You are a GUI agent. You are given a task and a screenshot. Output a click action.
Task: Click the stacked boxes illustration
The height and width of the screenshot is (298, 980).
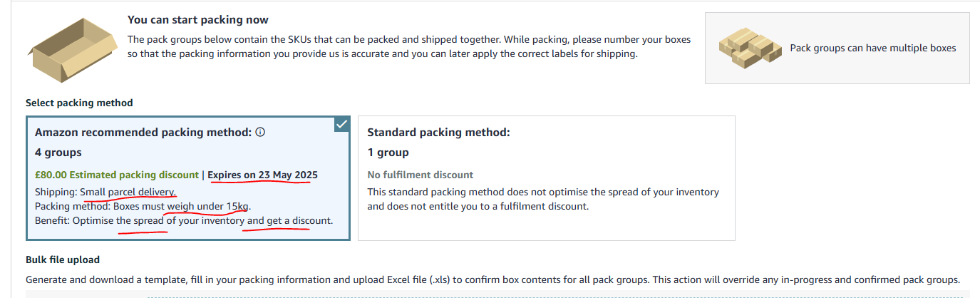tap(748, 48)
